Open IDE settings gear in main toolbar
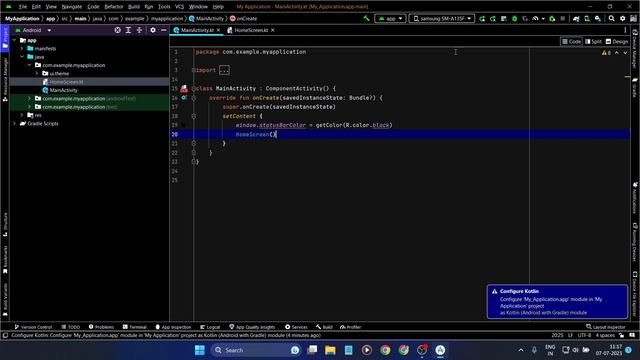Screen dimensions: 640x360 pos(622,18)
